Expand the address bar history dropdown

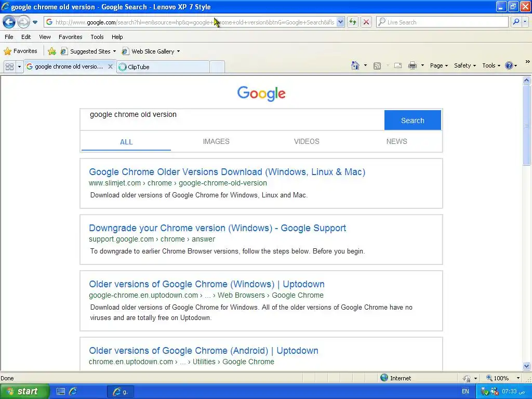tap(341, 22)
